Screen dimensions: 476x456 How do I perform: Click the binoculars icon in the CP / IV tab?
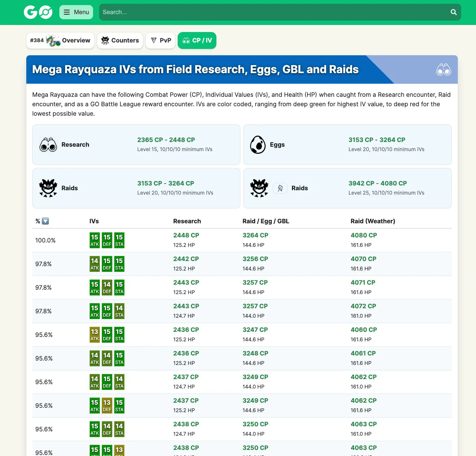coord(186,41)
